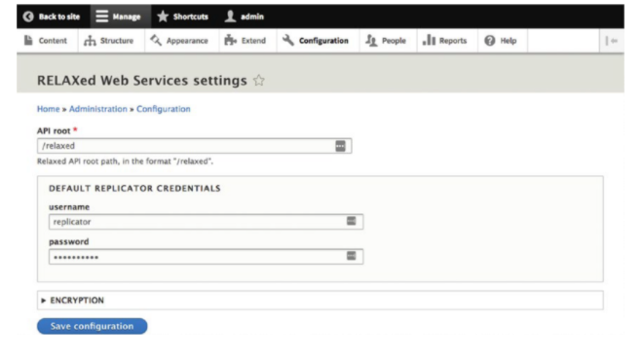Click the Save configuration button
The image size is (644, 360).
pyautogui.click(x=92, y=326)
